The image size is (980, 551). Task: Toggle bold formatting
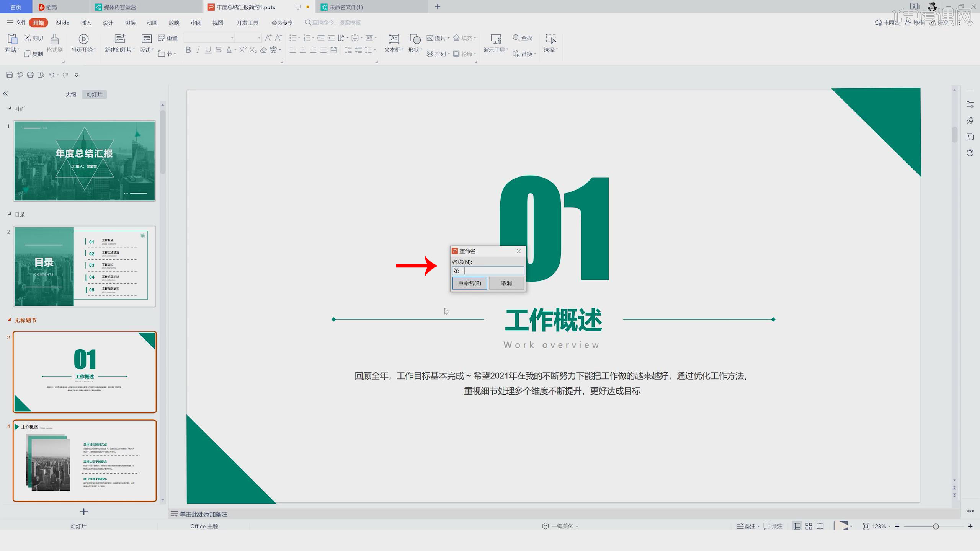(x=188, y=50)
